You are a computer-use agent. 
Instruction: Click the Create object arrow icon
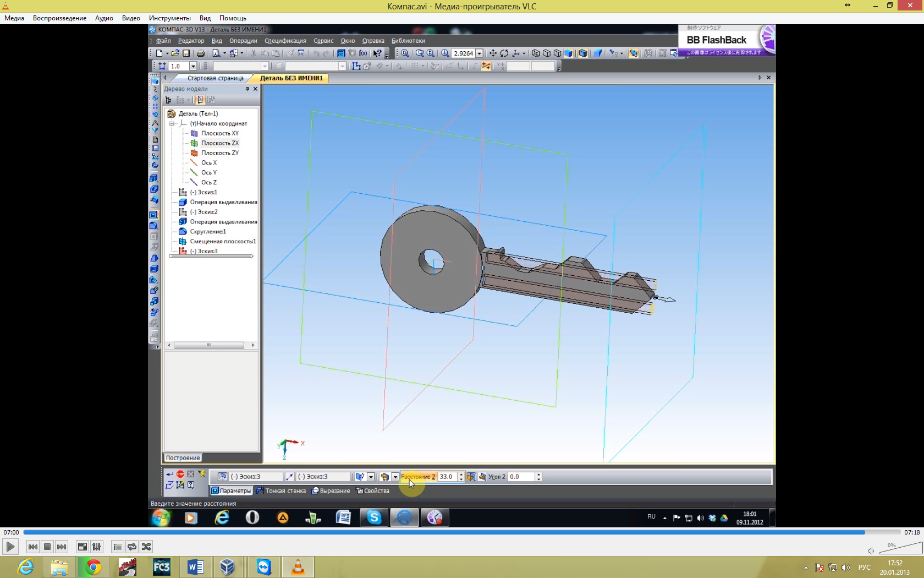[169, 474]
